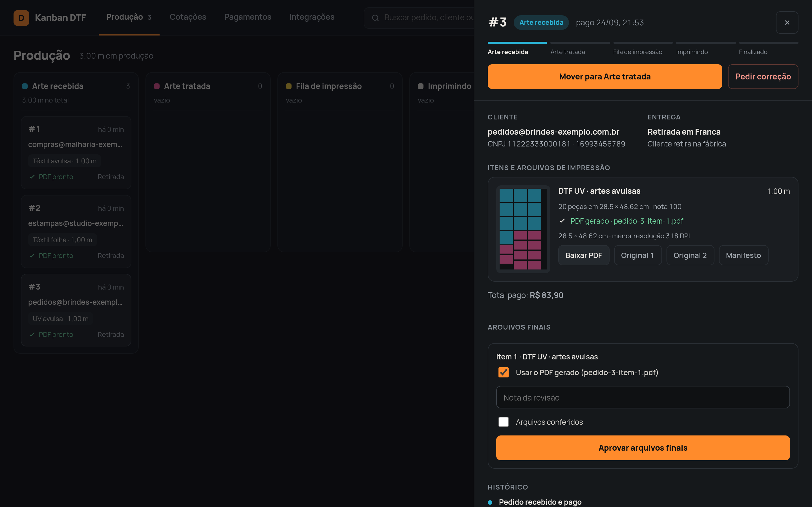
Task: Close the order #3 detail panel
Action: [x=787, y=23]
